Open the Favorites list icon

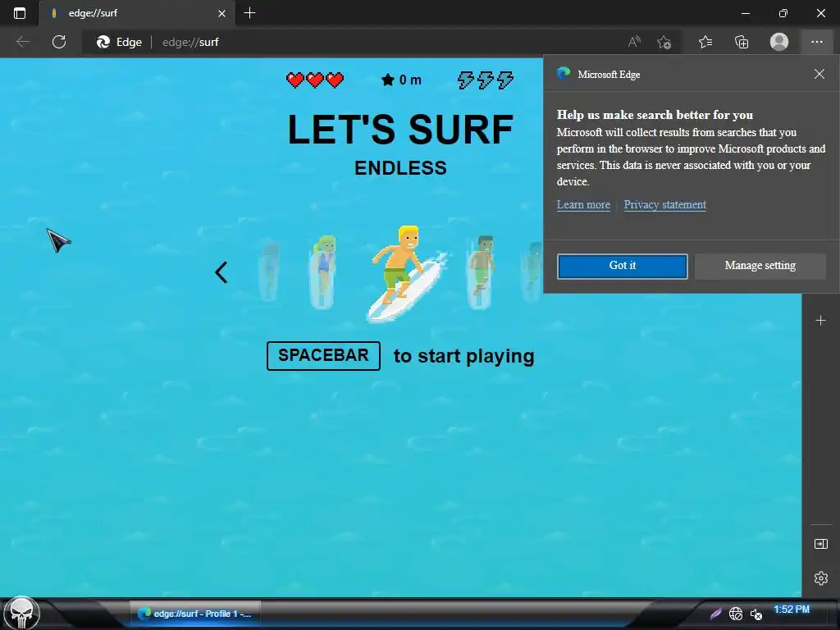pos(705,42)
